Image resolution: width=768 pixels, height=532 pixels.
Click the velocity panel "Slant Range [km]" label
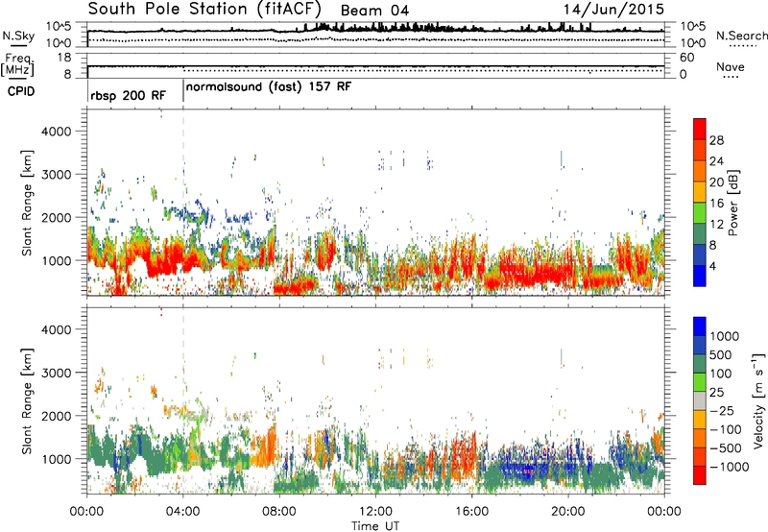pos(27,401)
